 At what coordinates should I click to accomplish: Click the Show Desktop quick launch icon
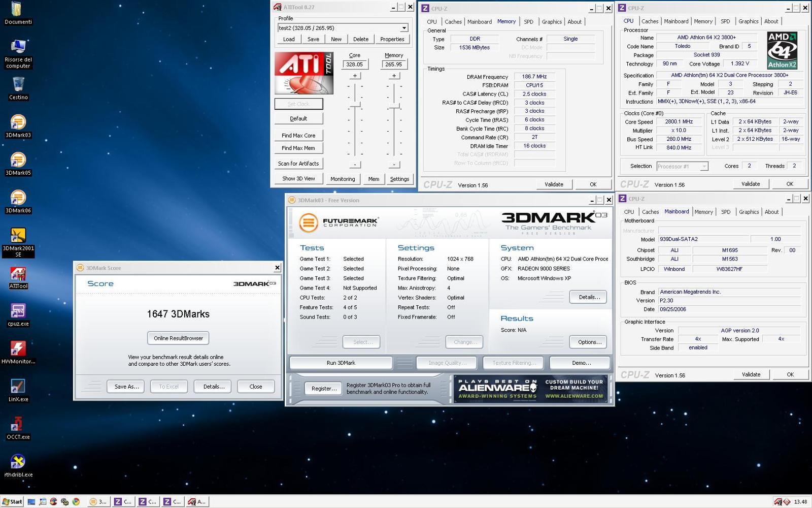point(31,501)
